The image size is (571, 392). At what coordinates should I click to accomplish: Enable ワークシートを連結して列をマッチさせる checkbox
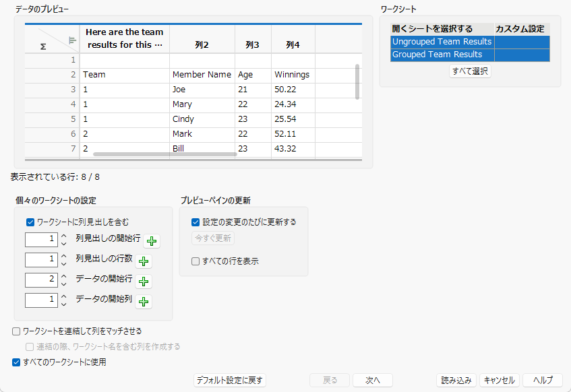point(16,331)
